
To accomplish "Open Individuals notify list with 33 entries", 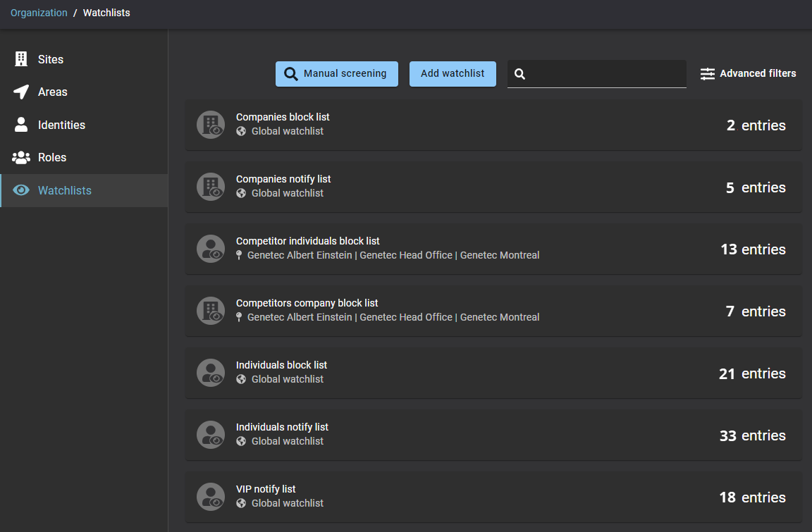I will pyautogui.click(x=493, y=435).
